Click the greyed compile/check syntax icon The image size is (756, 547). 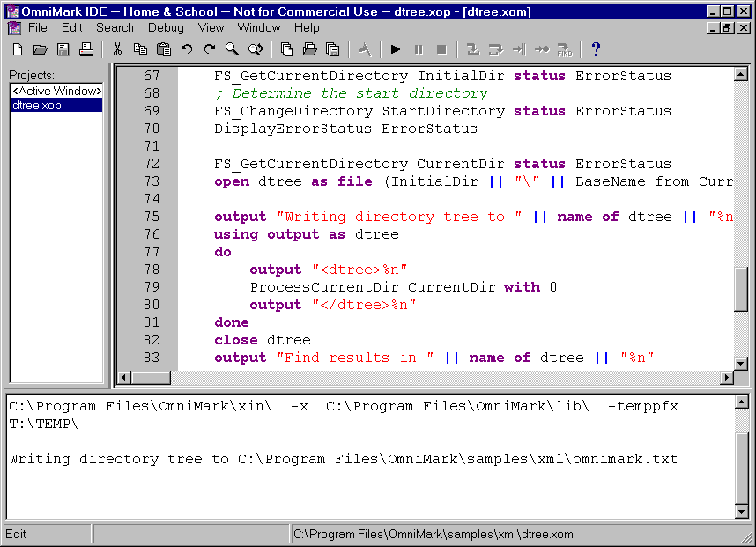tap(365, 49)
